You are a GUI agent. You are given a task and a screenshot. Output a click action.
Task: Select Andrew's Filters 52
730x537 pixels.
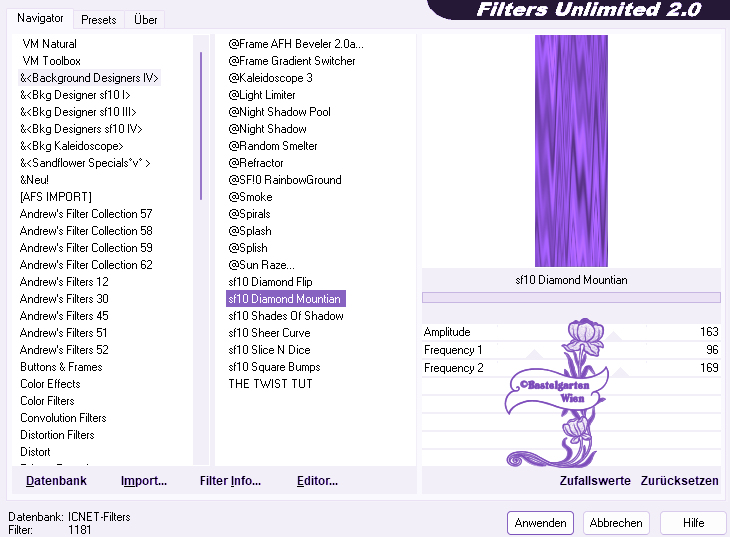coord(64,350)
